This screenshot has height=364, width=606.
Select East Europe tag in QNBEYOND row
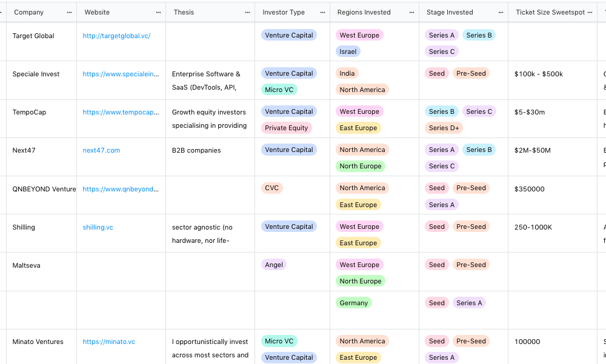click(x=358, y=205)
